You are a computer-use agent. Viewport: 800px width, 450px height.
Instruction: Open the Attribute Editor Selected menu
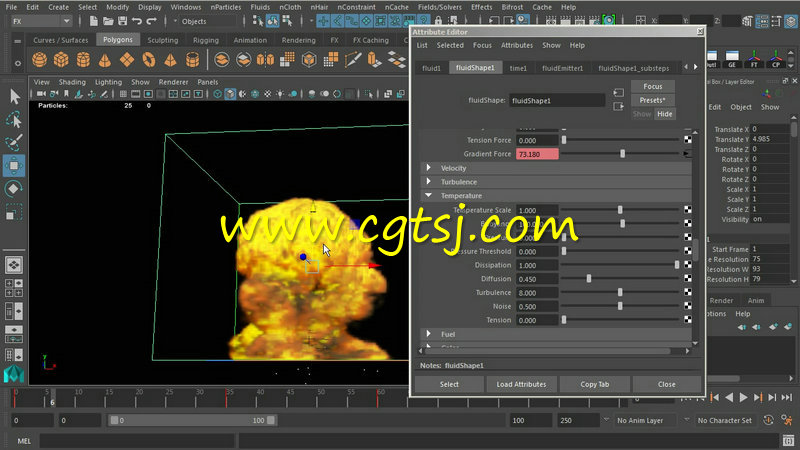[450, 45]
